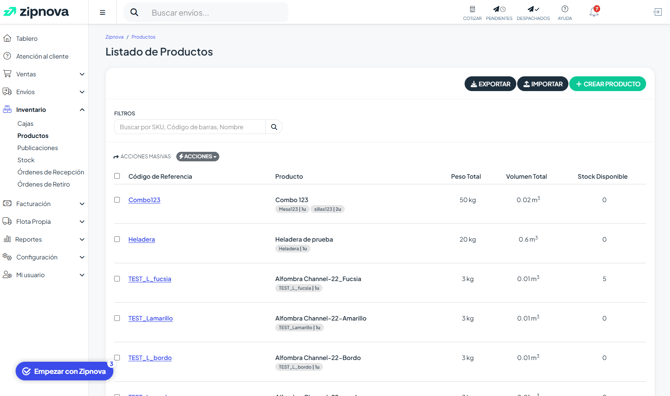The height and width of the screenshot is (396, 670).
Task: Go to Cajas in Inventario
Action: (25, 123)
